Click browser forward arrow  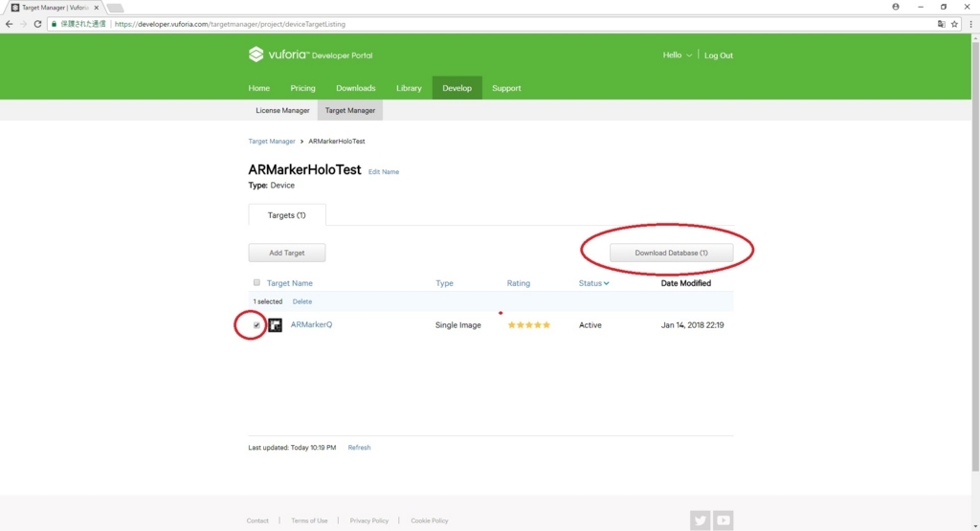(23, 24)
